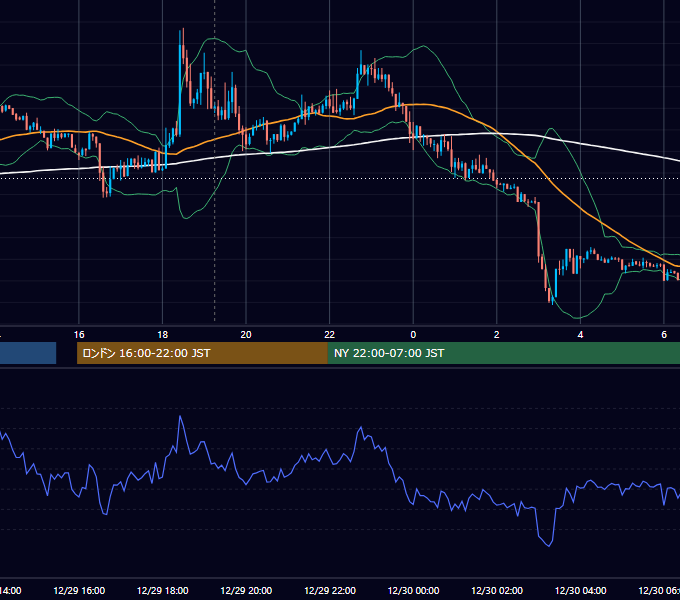Select the 0 hour label on the axis
680x600 pixels.
(413, 335)
